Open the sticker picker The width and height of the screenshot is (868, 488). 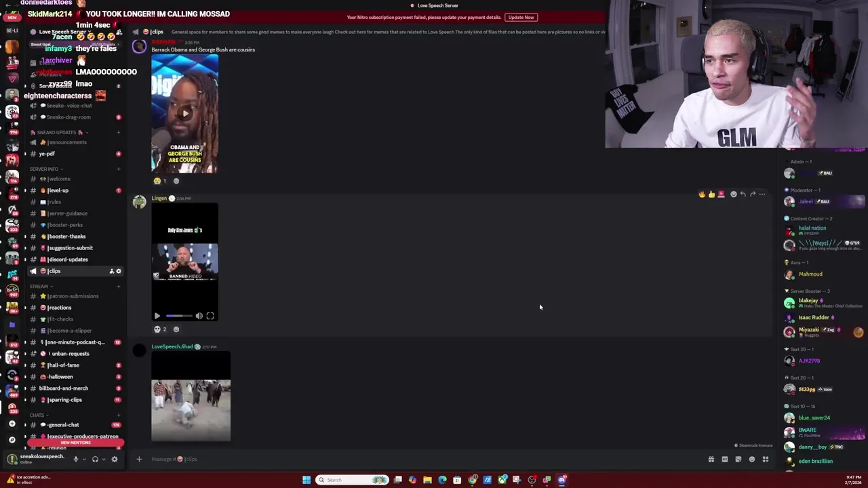(x=738, y=460)
